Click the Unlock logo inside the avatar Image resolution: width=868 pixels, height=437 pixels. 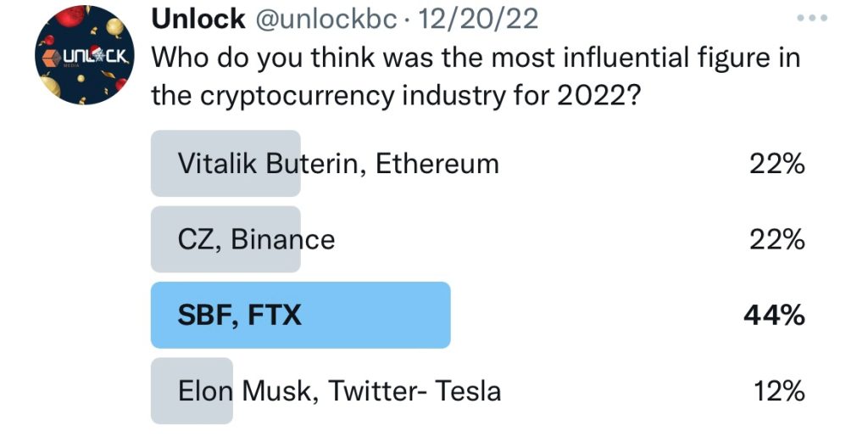click(x=85, y=56)
